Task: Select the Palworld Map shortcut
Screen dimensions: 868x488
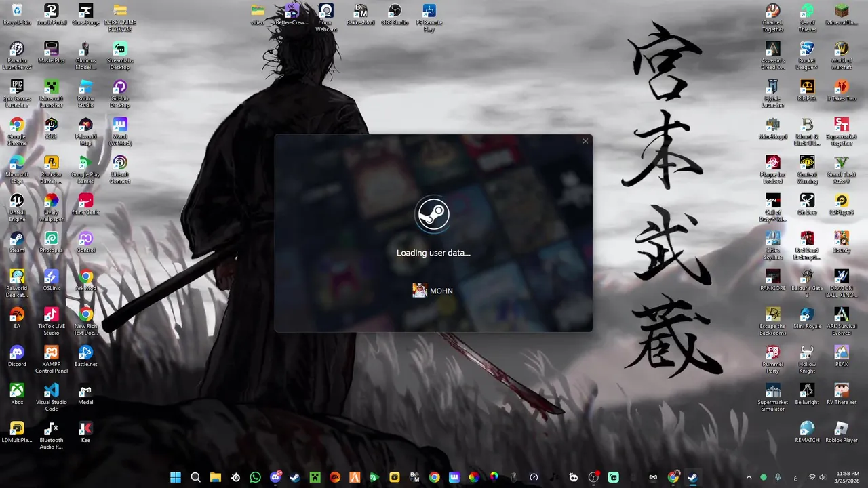Action: (x=85, y=132)
